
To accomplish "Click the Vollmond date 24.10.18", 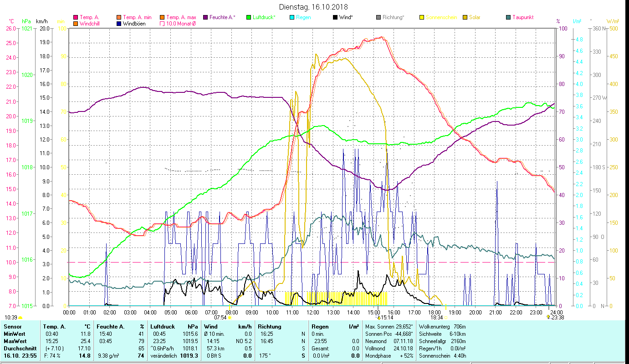I will 403,348.
